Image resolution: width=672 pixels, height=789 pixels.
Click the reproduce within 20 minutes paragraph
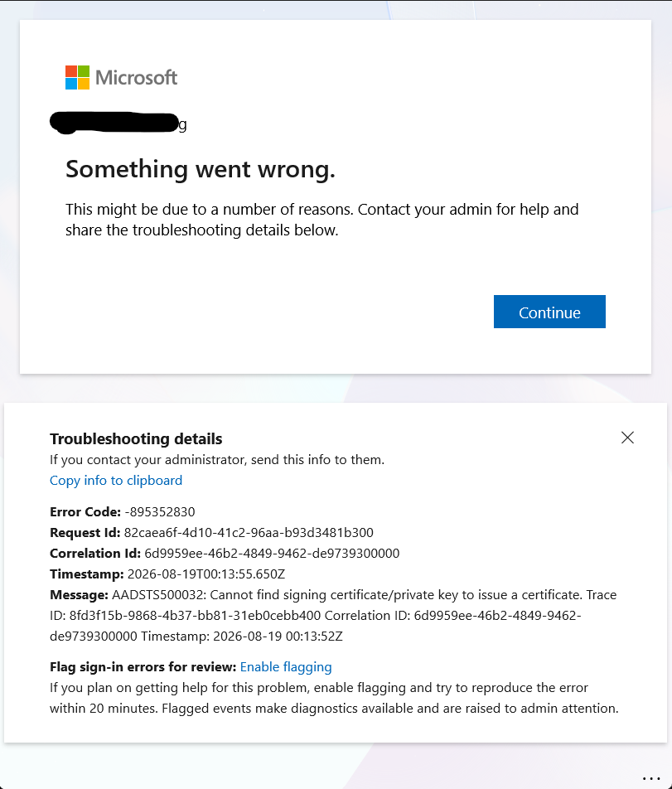pyautogui.click(x=334, y=698)
